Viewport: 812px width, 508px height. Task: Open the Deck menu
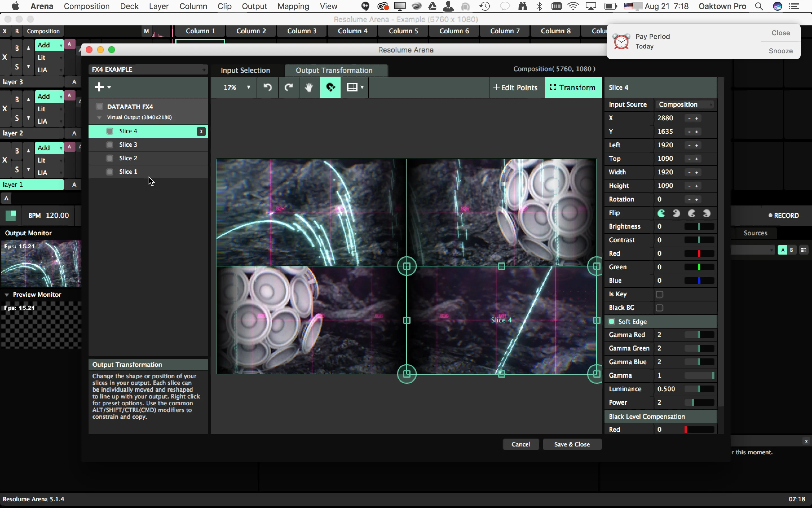(x=129, y=6)
